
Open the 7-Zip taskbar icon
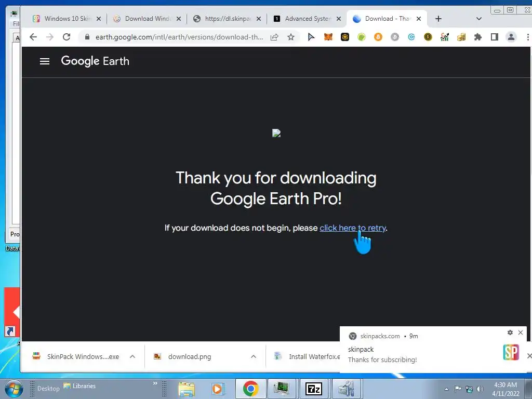pyautogui.click(x=313, y=389)
